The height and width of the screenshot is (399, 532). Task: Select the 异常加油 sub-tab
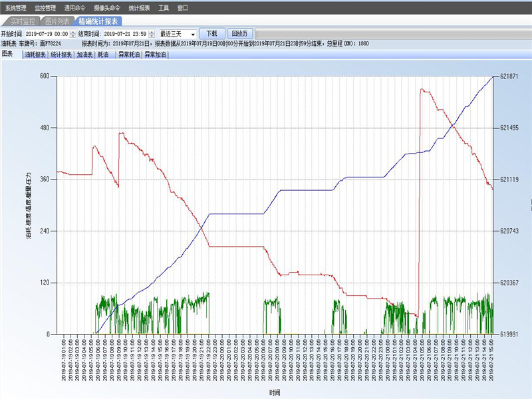[156, 55]
